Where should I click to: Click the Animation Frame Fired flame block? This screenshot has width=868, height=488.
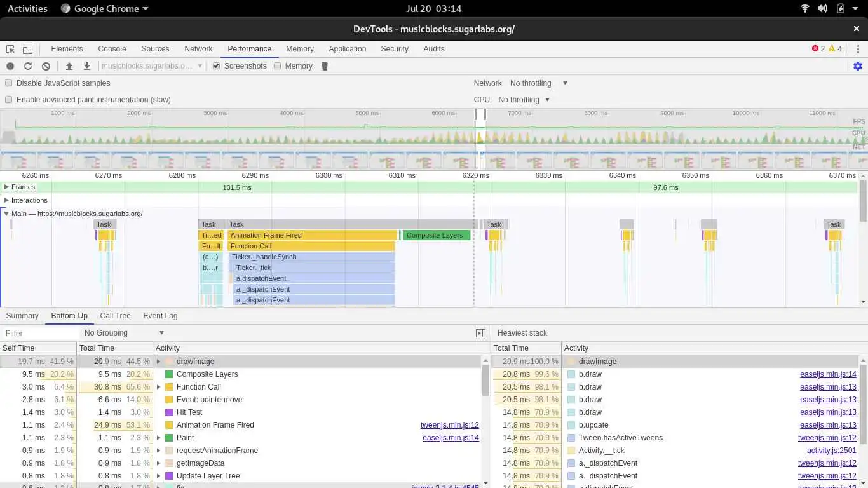pyautogui.click(x=312, y=235)
